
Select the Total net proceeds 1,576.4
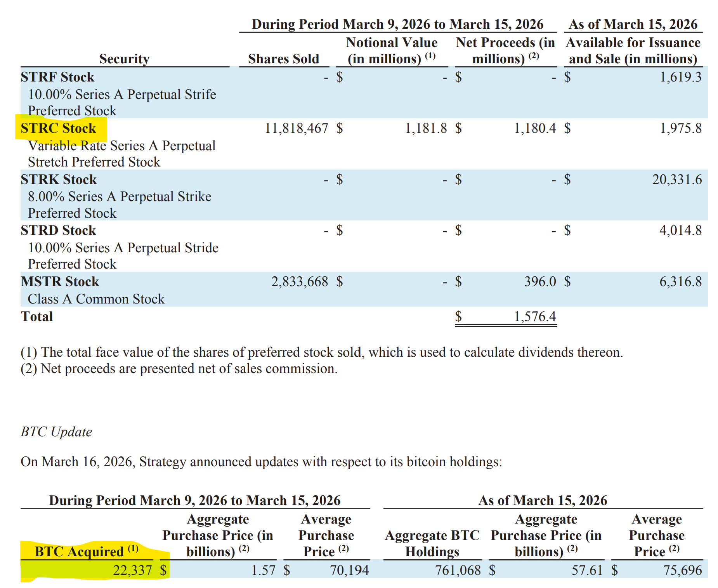click(535, 316)
